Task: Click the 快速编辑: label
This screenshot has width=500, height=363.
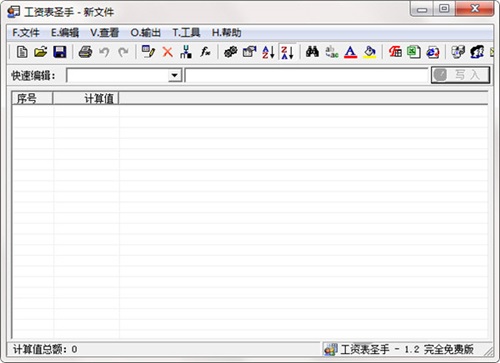Action: tap(33, 76)
